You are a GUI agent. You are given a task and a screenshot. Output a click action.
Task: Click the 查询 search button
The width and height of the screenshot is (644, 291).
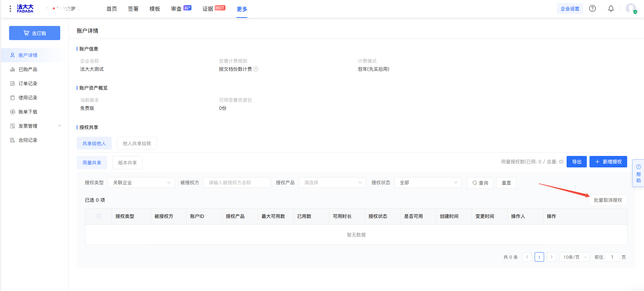[480, 183]
